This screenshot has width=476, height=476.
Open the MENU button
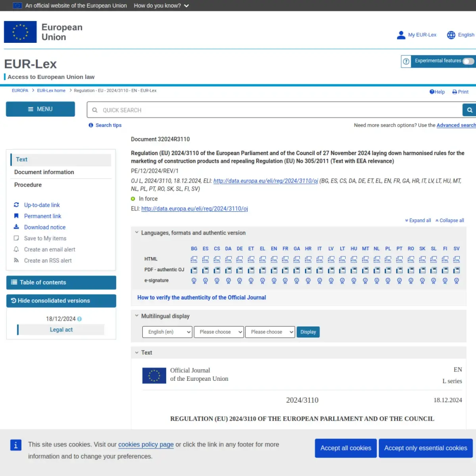40,109
